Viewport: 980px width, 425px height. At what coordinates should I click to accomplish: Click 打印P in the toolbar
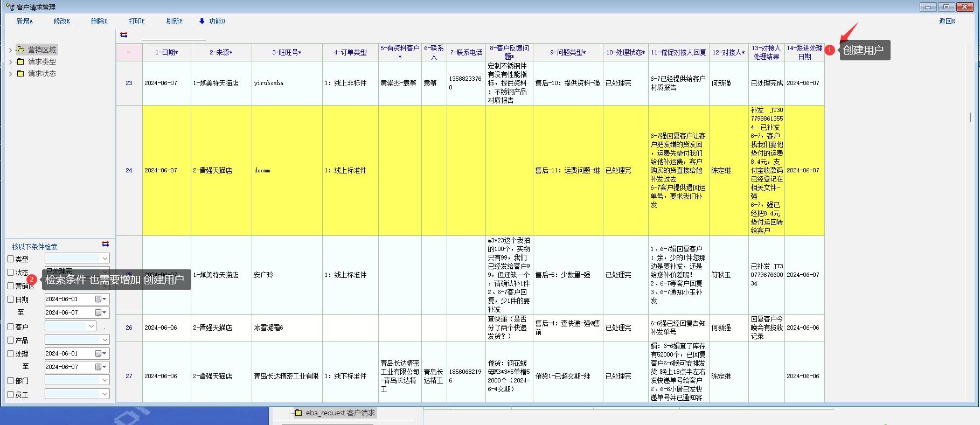[136, 22]
